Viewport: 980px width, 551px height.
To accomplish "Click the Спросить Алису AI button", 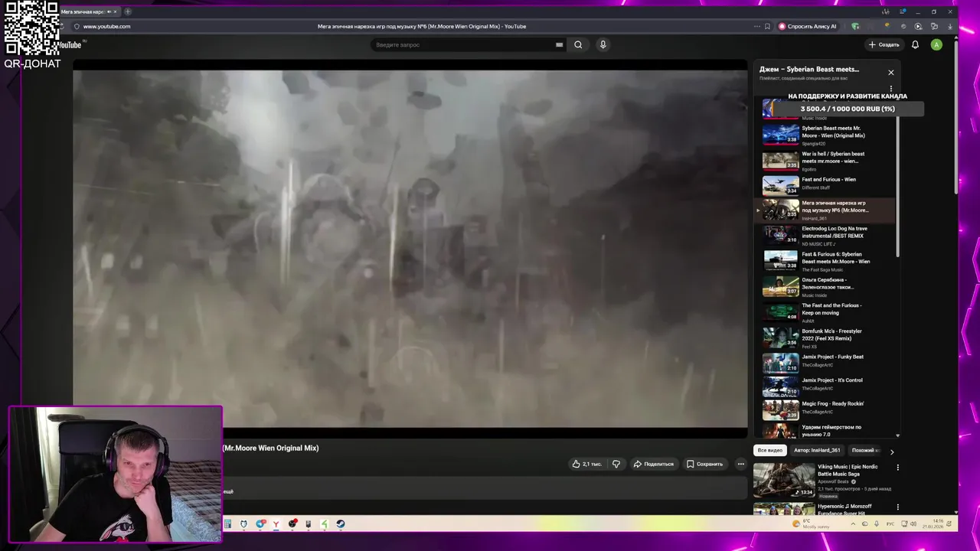I will (808, 26).
